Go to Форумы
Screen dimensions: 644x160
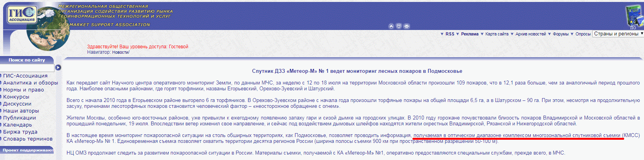(561, 34)
